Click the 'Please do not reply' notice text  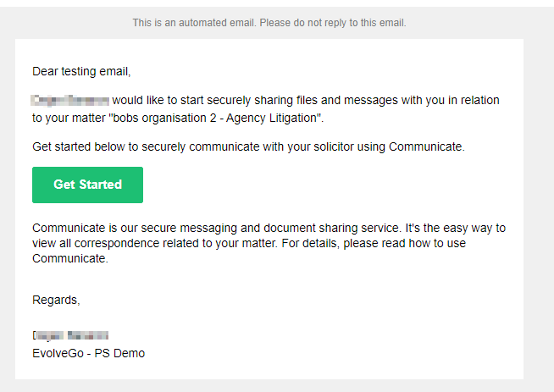pos(339,23)
